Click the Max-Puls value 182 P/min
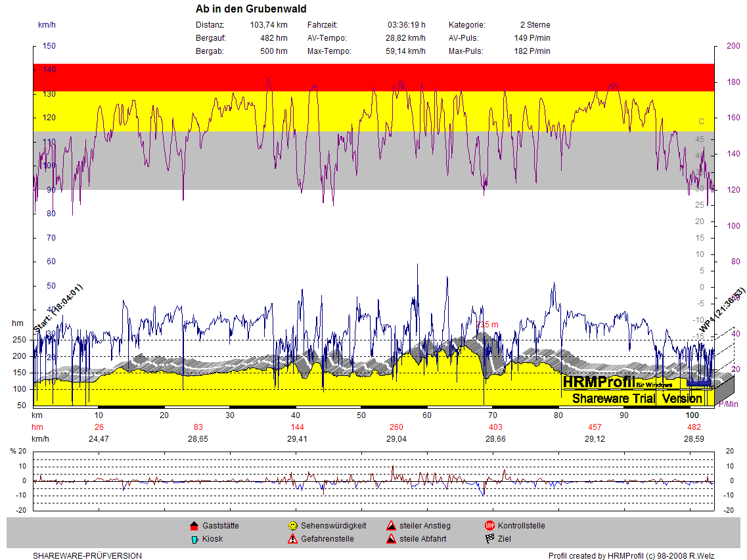The height and width of the screenshot is (560, 747). (x=532, y=51)
